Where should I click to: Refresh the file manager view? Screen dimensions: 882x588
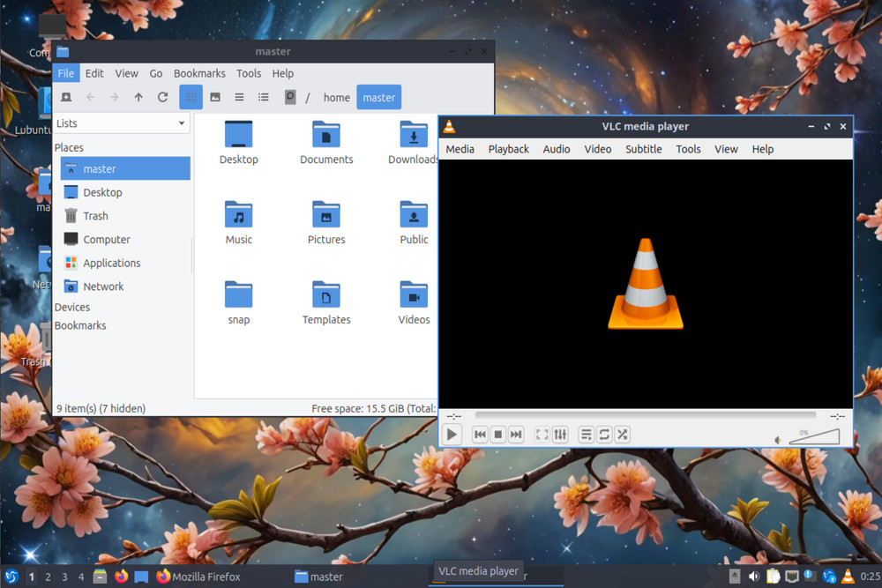(x=161, y=97)
